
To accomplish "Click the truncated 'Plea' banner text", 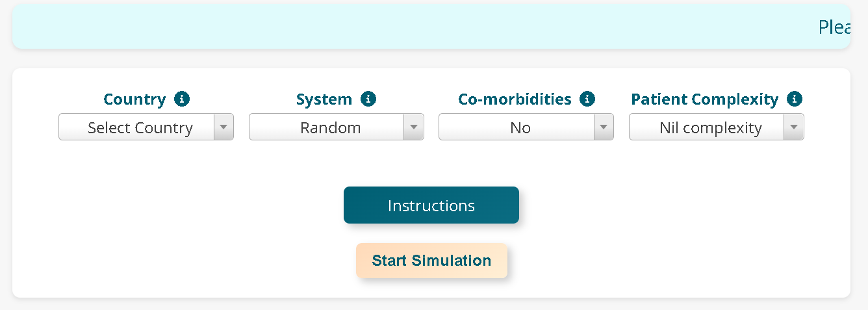I will (x=834, y=27).
